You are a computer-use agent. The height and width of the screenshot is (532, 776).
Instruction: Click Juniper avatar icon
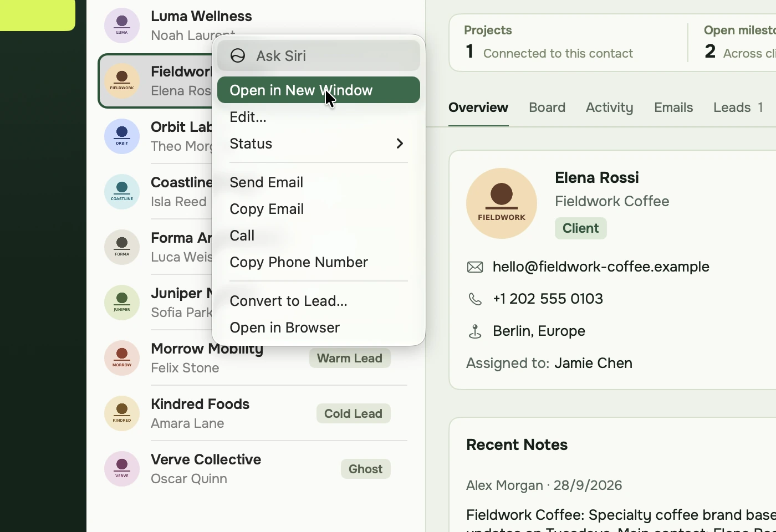point(122,303)
